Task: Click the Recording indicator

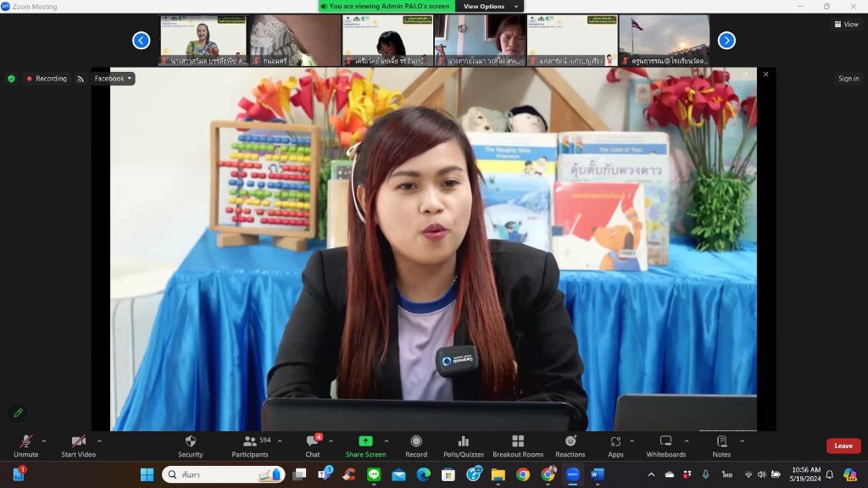Action: [x=47, y=79]
